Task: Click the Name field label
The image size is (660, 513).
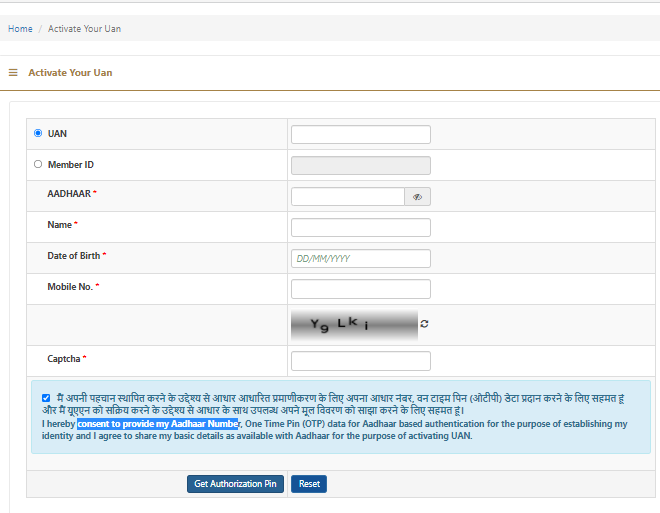Action: click(59, 225)
